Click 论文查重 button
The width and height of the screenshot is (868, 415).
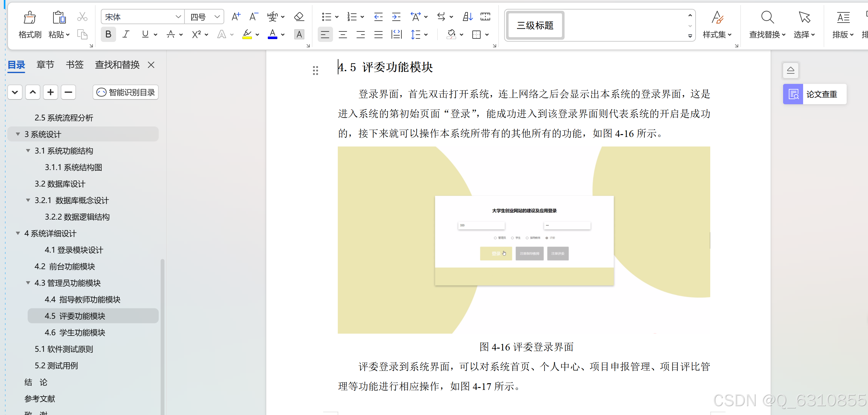pyautogui.click(x=815, y=94)
